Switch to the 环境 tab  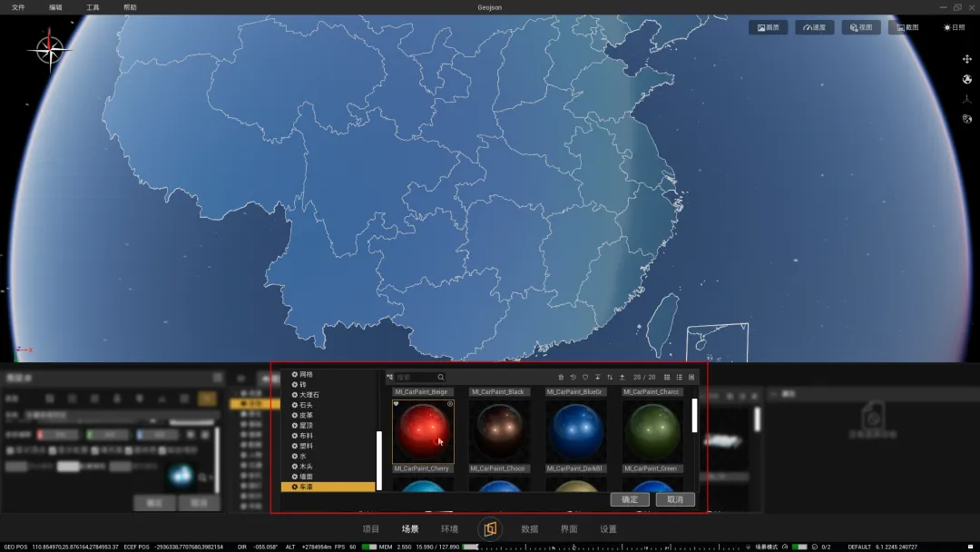click(x=450, y=529)
